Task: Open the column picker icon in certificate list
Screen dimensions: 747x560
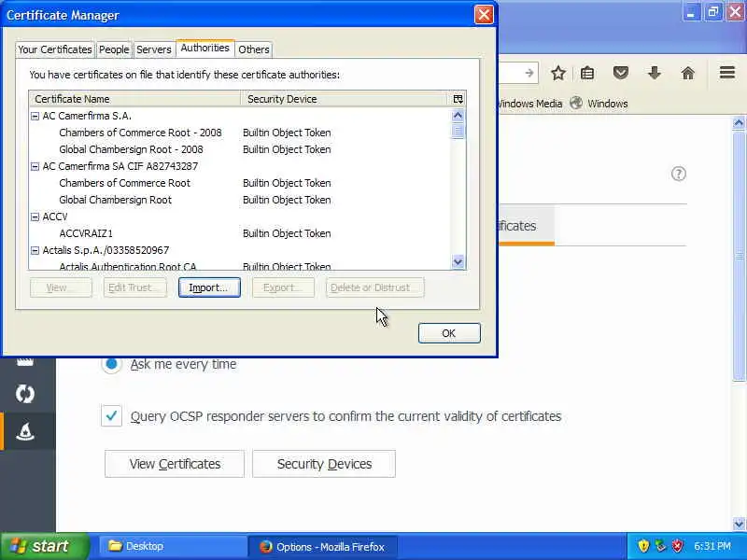Action: pyautogui.click(x=458, y=99)
